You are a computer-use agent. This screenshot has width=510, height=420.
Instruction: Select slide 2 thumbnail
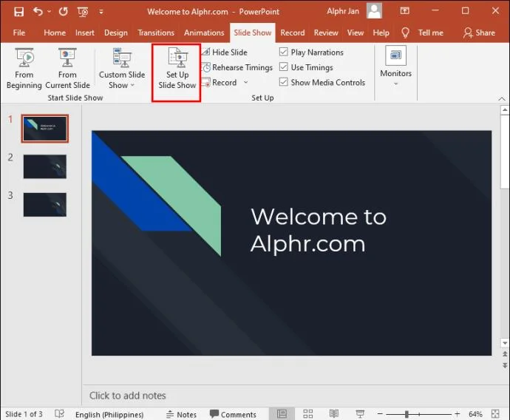tap(45, 166)
